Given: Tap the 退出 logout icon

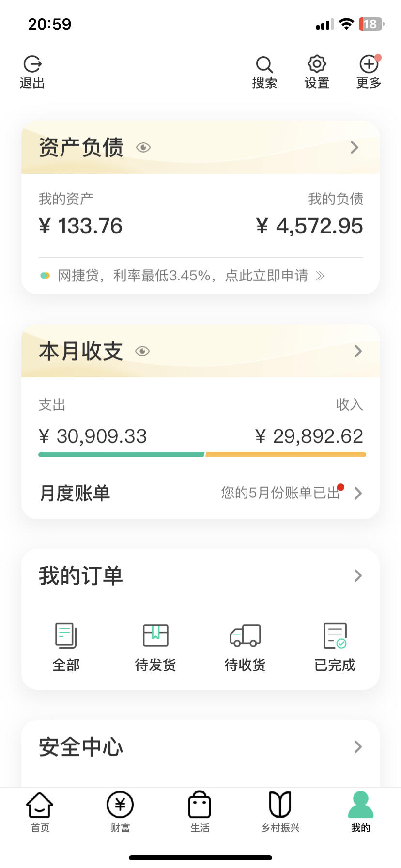Looking at the screenshot, I should [32, 64].
